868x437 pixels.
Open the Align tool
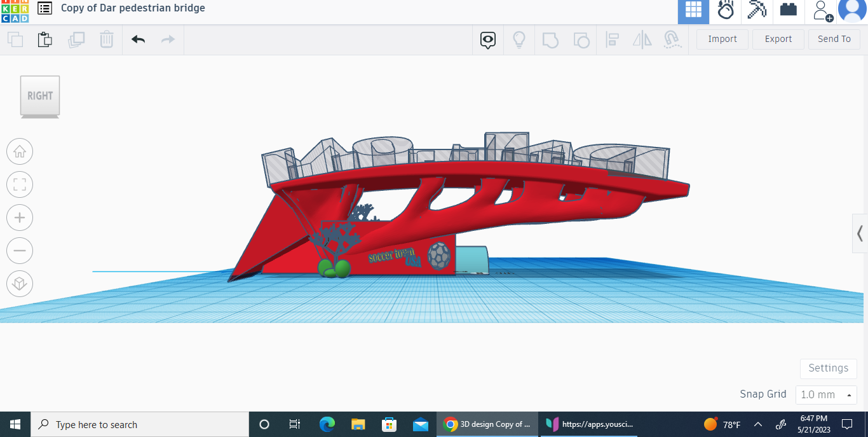(612, 39)
